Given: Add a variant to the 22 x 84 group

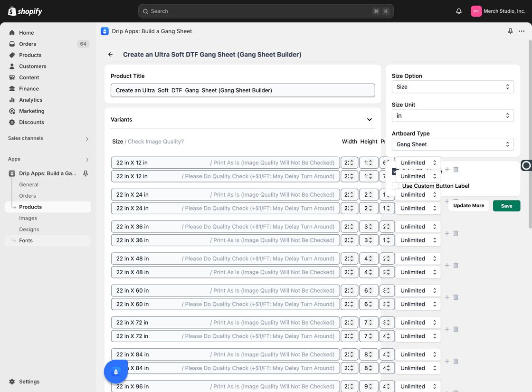Looking at the screenshot, I should tap(447, 361).
